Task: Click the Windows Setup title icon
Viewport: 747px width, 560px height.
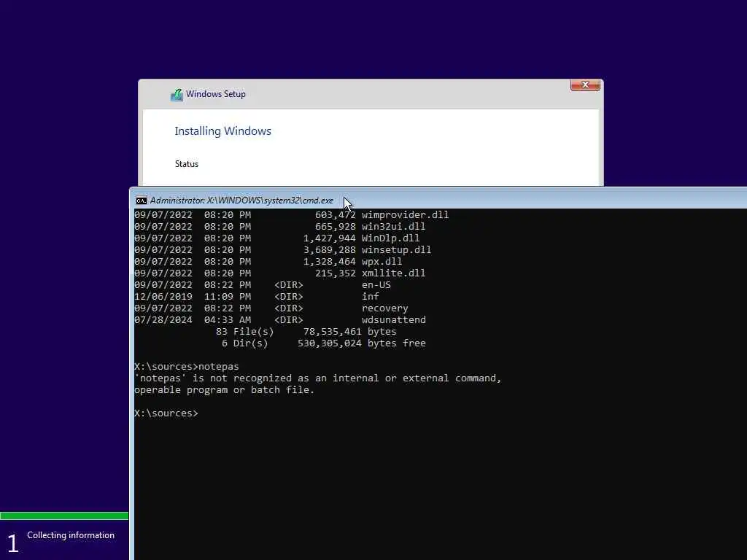Action: point(177,95)
